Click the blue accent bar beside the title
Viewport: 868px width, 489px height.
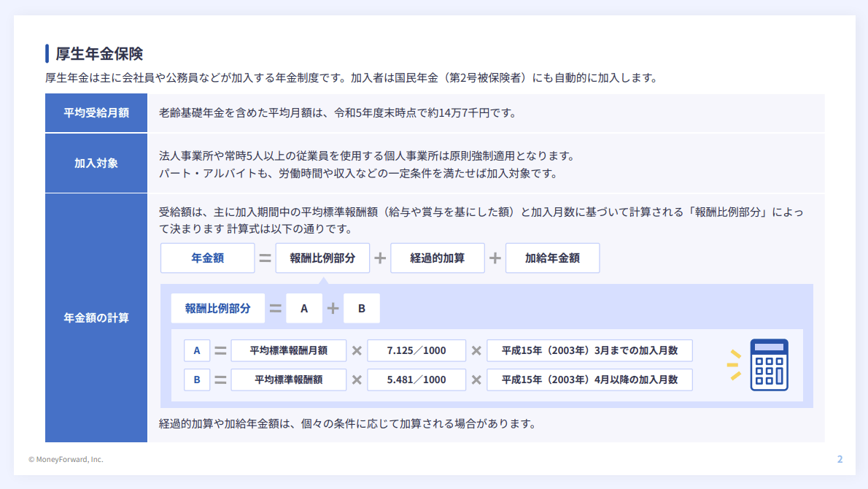tap(47, 53)
